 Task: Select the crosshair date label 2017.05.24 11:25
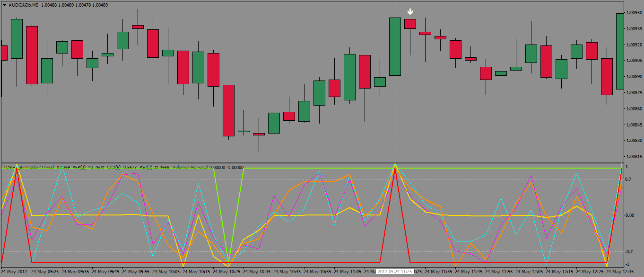[395, 272]
